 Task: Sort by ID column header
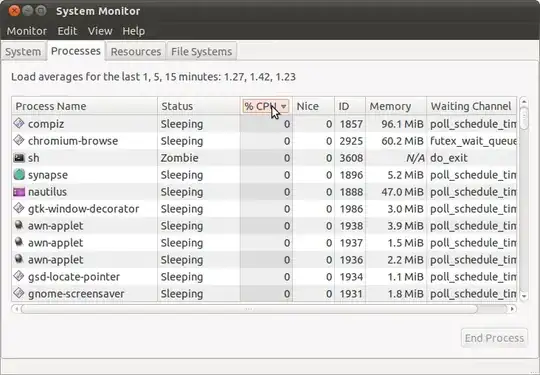pos(350,106)
